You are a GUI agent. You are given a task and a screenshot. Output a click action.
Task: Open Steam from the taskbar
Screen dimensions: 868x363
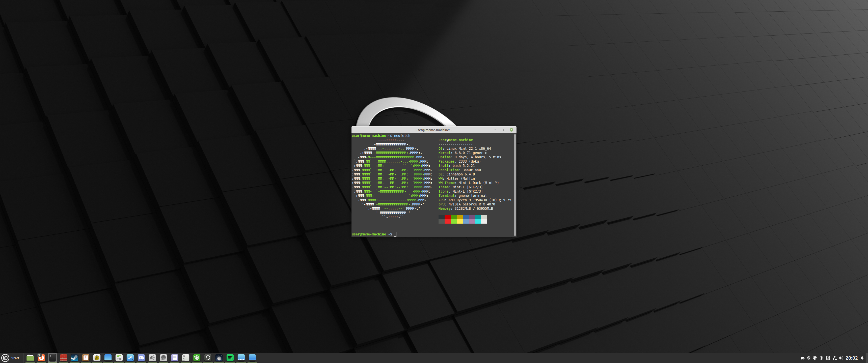[74, 358]
